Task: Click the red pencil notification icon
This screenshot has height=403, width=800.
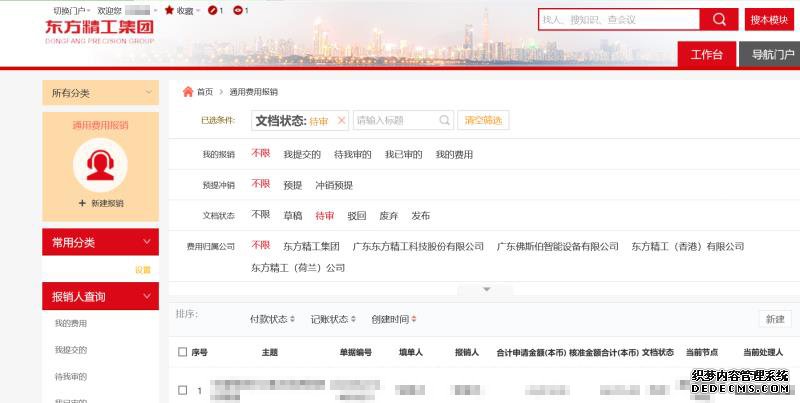Action: coord(212,10)
